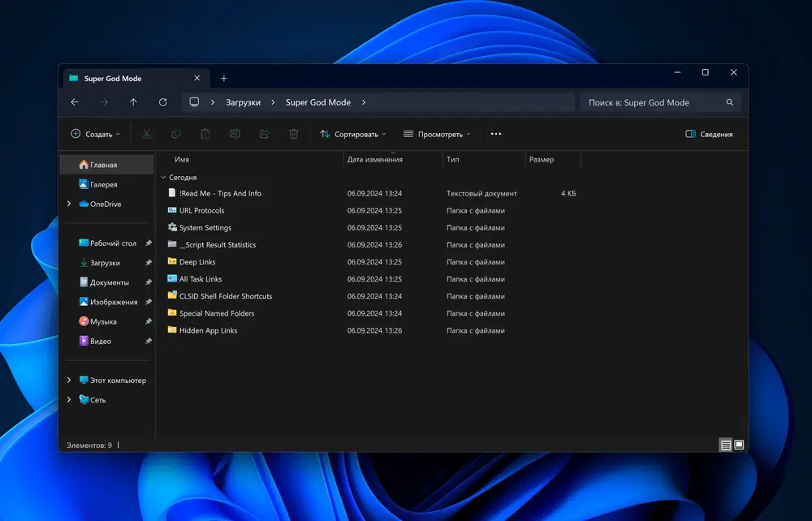
Task: Click the Cut scissors icon
Action: click(x=147, y=134)
